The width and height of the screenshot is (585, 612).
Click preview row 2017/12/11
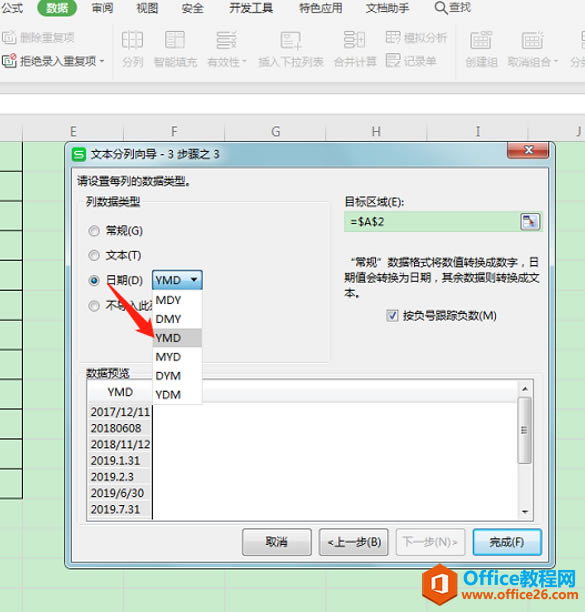pos(120,412)
